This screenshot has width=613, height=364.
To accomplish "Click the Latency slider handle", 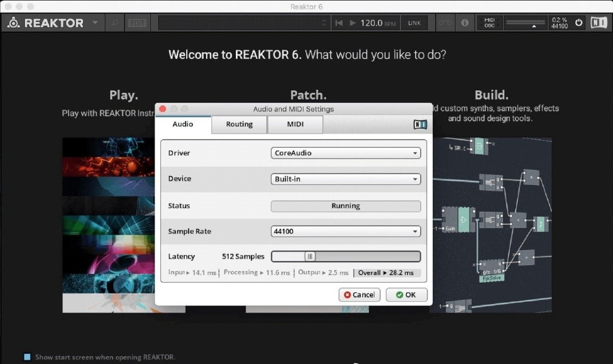I will click(309, 256).
